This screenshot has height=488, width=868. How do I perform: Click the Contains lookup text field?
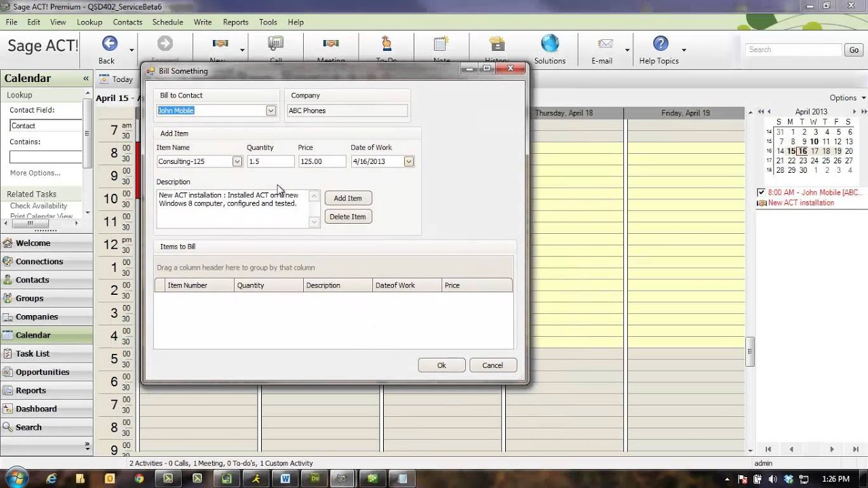45,157
